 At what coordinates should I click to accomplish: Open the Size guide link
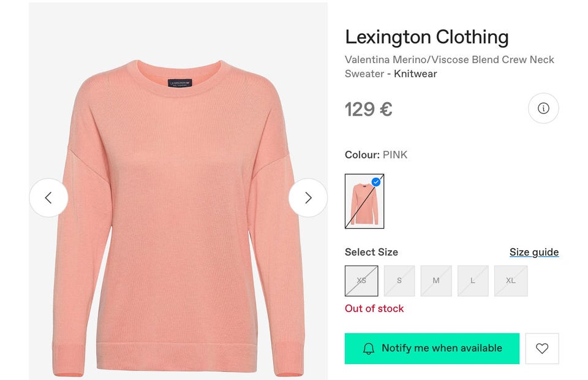tap(534, 252)
